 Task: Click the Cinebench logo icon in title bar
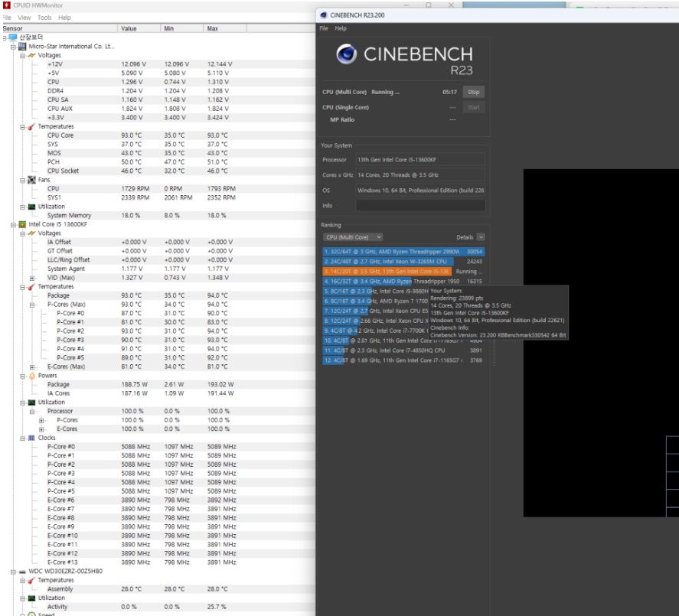[324, 15]
